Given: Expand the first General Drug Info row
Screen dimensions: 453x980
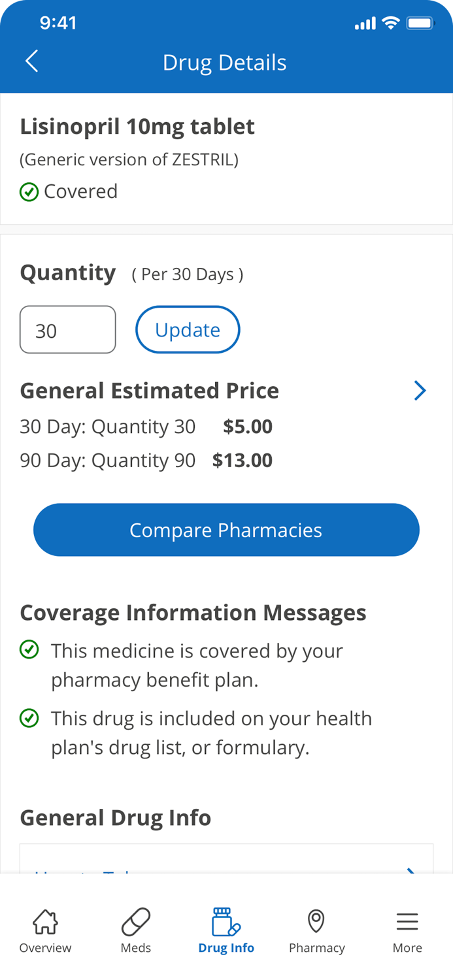Looking at the screenshot, I should point(226,862).
